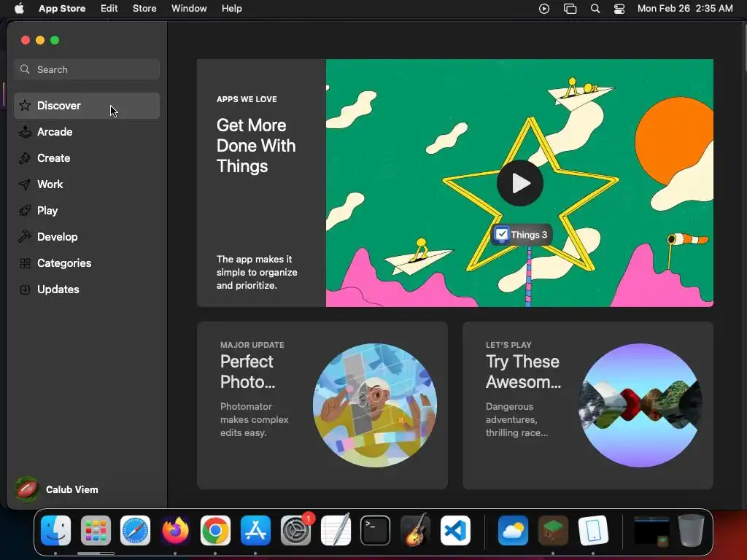Click the Categories grid icon
Viewport: 747px width, 560px height.
[25, 262]
